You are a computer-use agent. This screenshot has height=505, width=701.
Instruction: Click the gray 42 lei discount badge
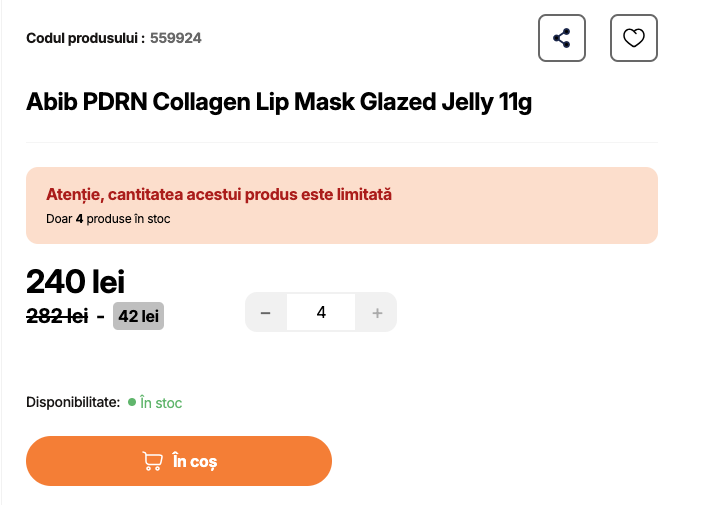point(138,316)
